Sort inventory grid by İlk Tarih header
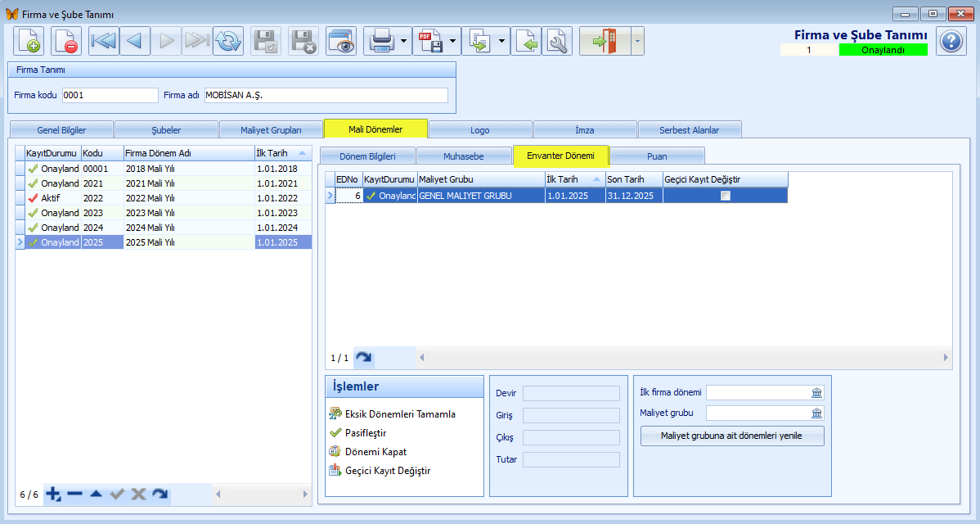The width and height of the screenshot is (980, 524). (x=575, y=179)
